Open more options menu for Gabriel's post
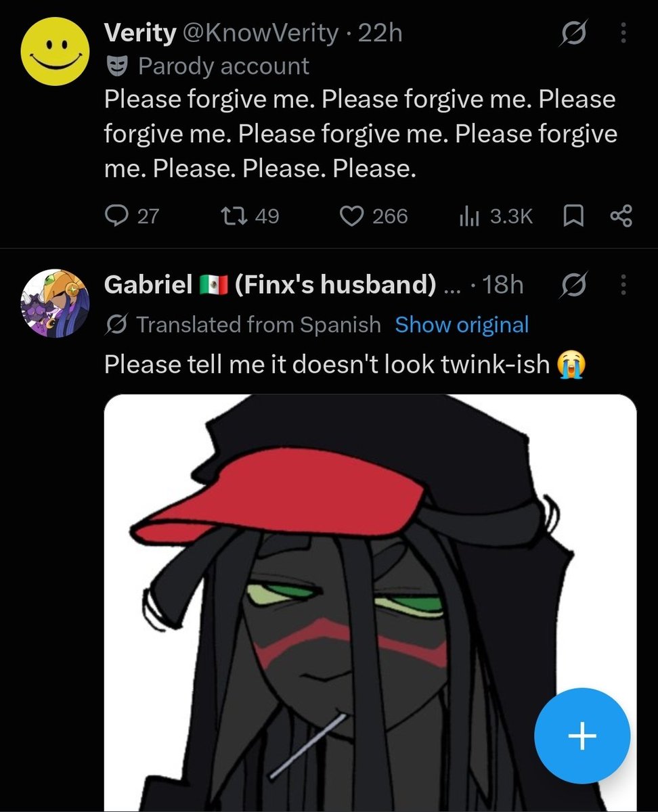Image resolution: width=658 pixels, height=812 pixels. coord(623,285)
